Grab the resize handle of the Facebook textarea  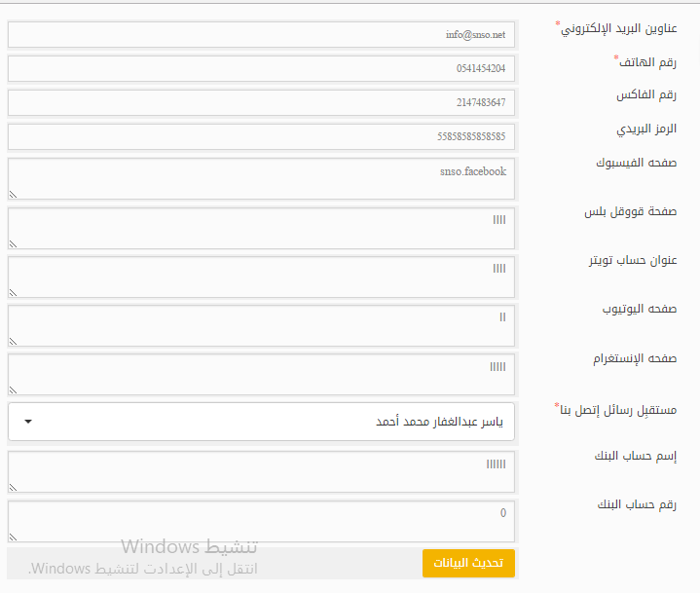[x=13, y=195]
